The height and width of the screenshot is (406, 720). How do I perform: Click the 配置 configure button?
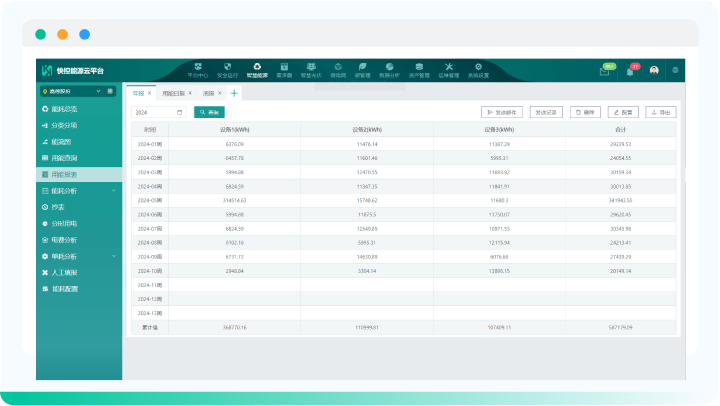point(623,112)
